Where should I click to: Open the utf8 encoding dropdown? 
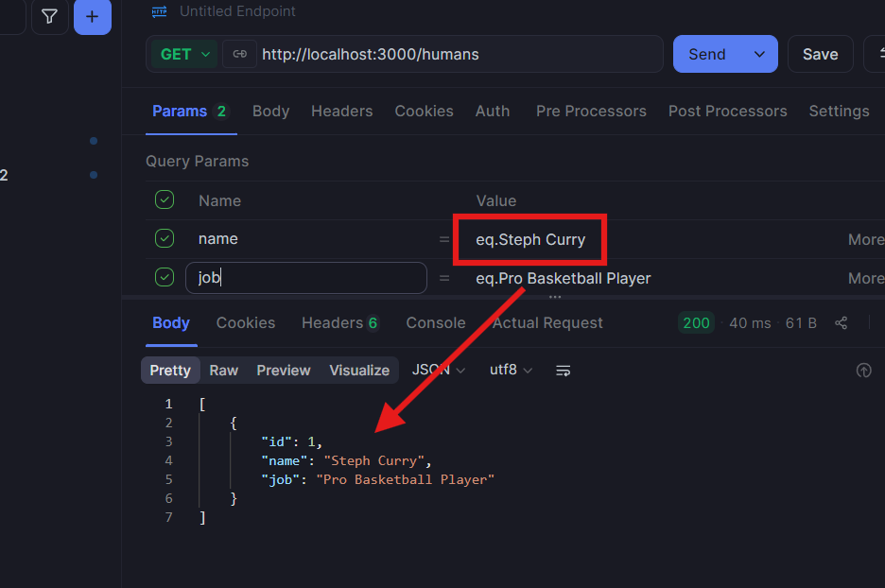click(509, 371)
